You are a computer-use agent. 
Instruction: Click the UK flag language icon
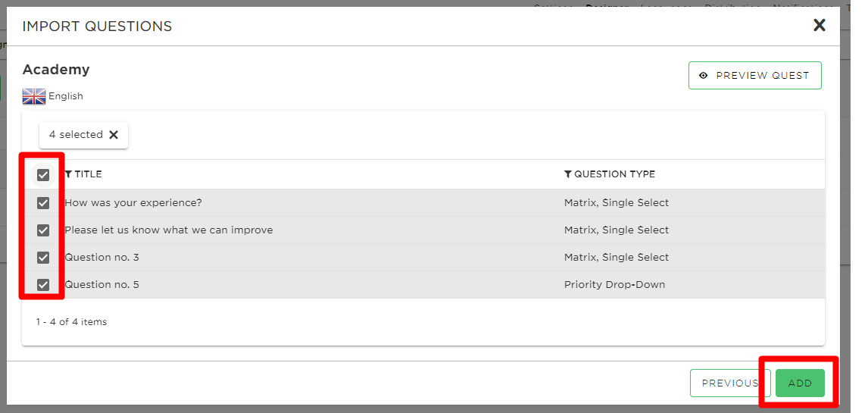[34, 96]
